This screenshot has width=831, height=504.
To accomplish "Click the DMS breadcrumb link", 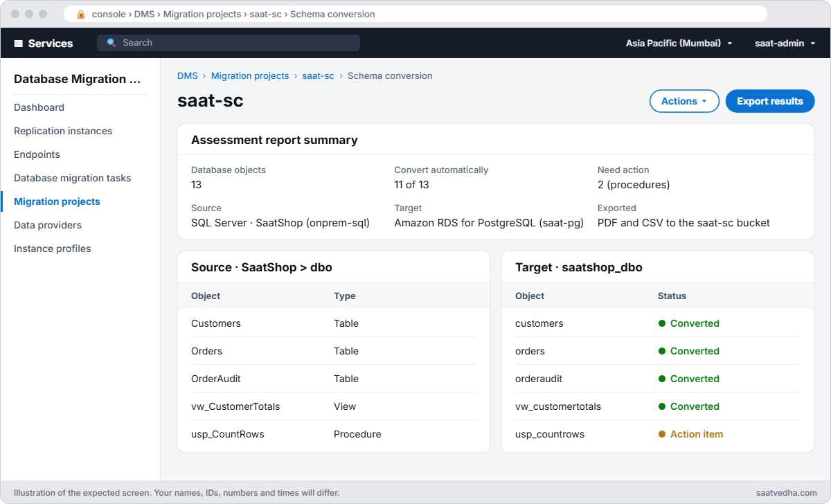I will click(187, 76).
